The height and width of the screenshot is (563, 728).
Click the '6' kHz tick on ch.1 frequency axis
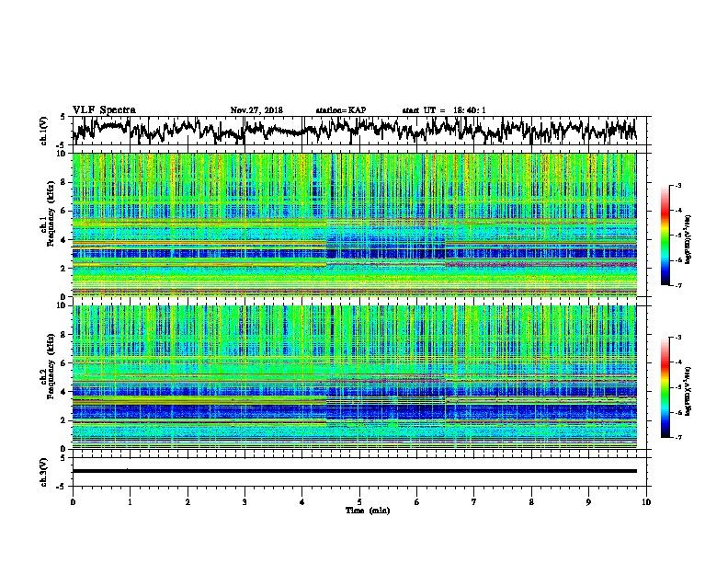65,211
